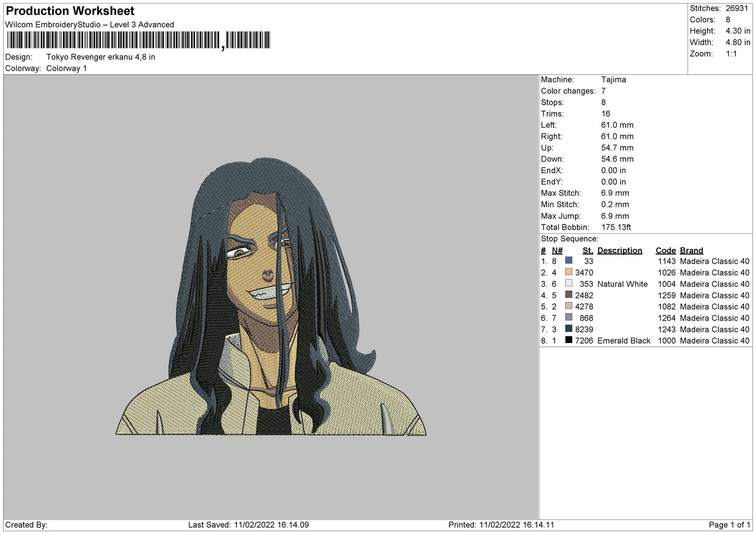Click the Page 1 of 1 footer text
The image size is (756, 534).
[729, 525]
